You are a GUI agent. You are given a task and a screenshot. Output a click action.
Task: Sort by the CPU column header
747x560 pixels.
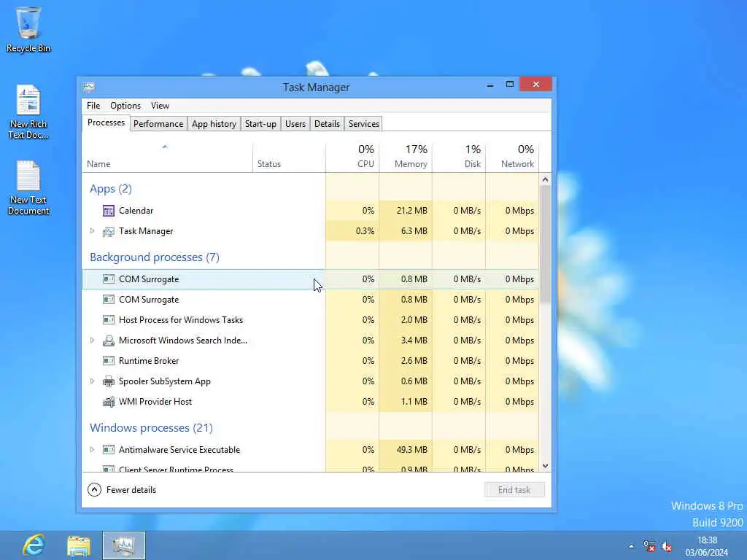352,157
